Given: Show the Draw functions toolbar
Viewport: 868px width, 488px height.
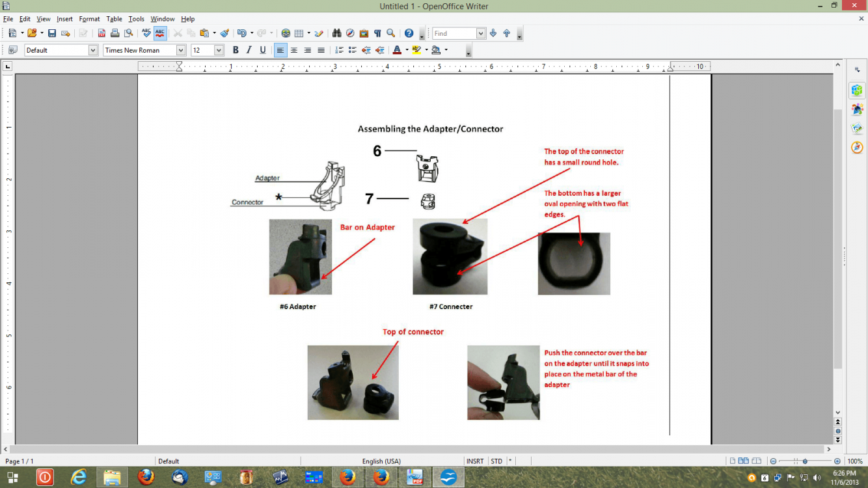Looking at the screenshot, I should [x=319, y=33].
